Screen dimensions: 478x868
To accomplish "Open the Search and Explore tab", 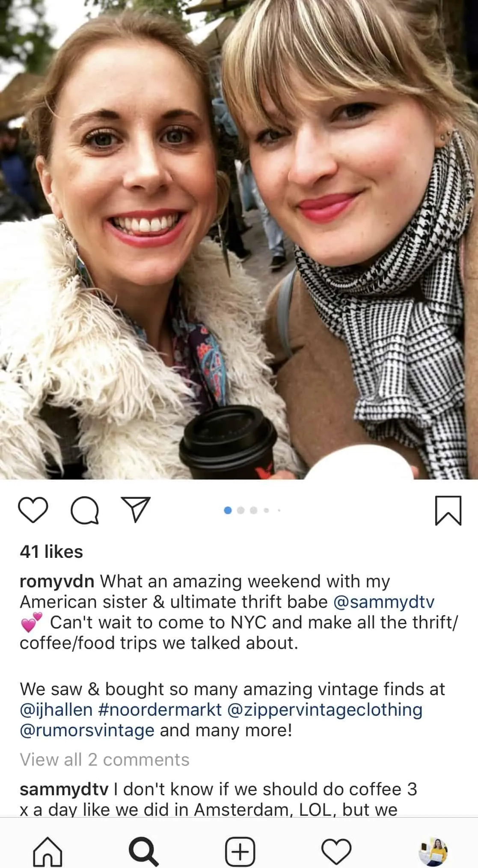I will (143, 851).
